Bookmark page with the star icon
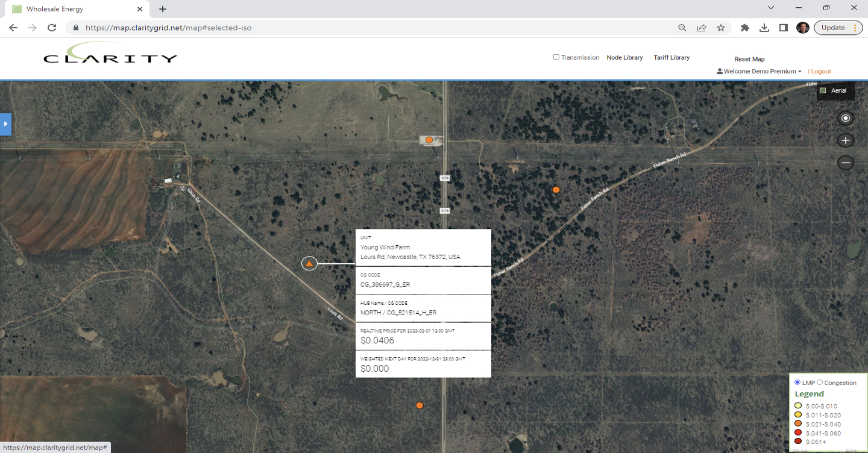868x453 pixels. [721, 28]
